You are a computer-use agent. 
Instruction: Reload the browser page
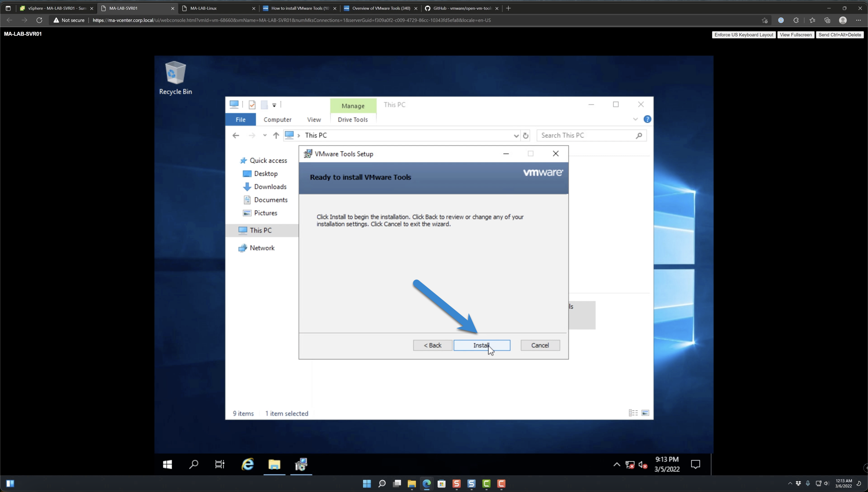39,20
